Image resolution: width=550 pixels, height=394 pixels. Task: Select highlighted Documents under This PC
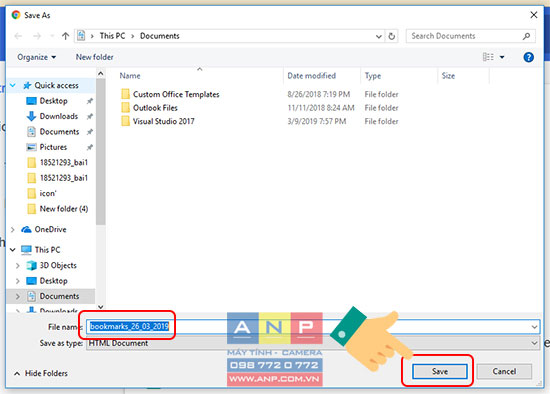(59, 296)
